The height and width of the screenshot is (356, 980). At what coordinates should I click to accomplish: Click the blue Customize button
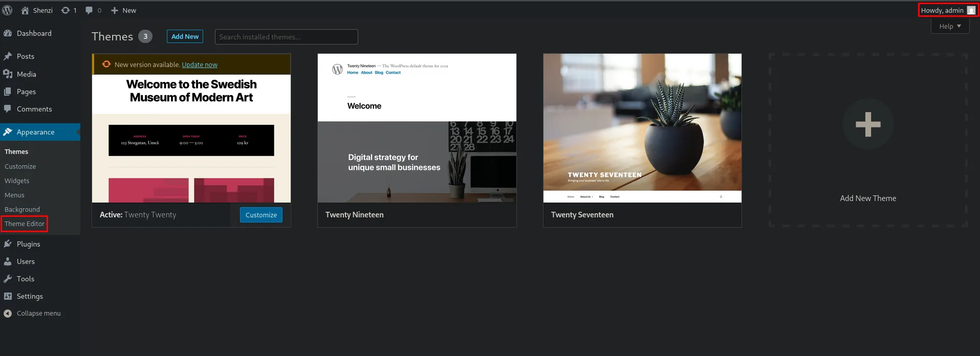click(261, 215)
